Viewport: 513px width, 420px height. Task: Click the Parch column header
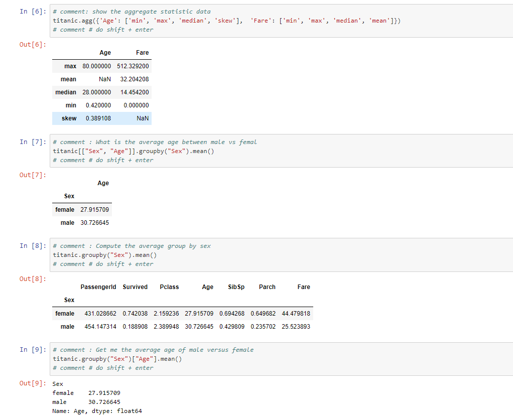(267, 287)
